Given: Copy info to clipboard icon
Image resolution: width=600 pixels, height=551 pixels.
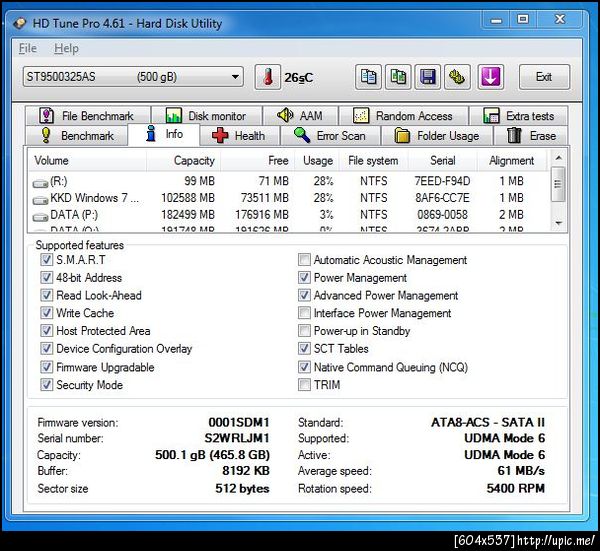Looking at the screenshot, I should (x=368, y=77).
